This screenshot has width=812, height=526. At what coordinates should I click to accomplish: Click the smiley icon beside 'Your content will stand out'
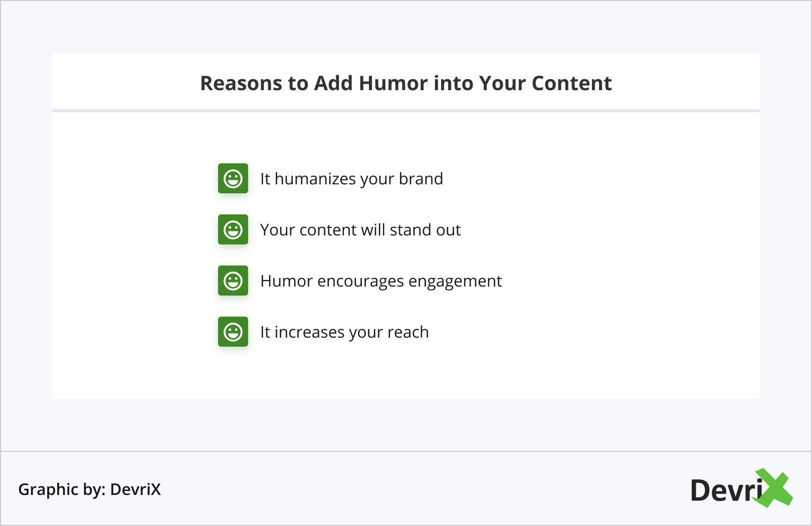pos(233,229)
